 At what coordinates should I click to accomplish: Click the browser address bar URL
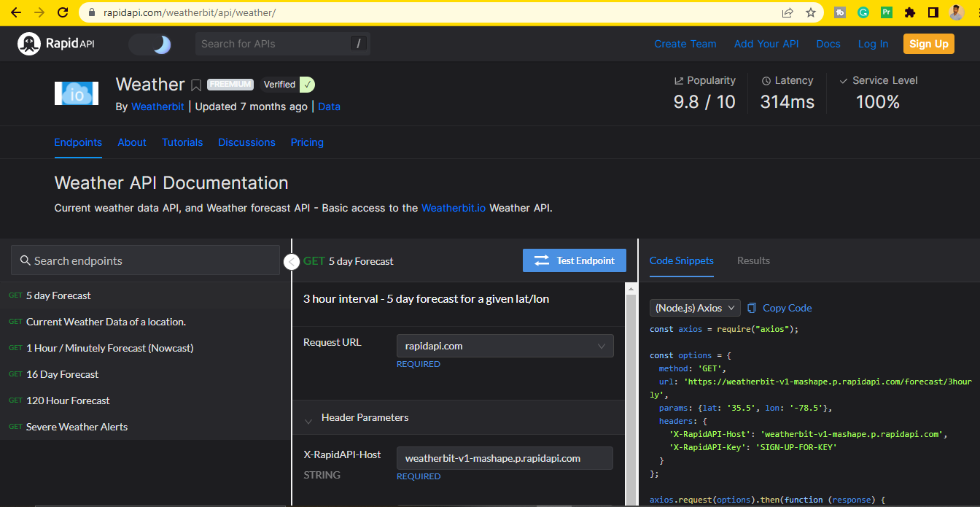tap(190, 12)
